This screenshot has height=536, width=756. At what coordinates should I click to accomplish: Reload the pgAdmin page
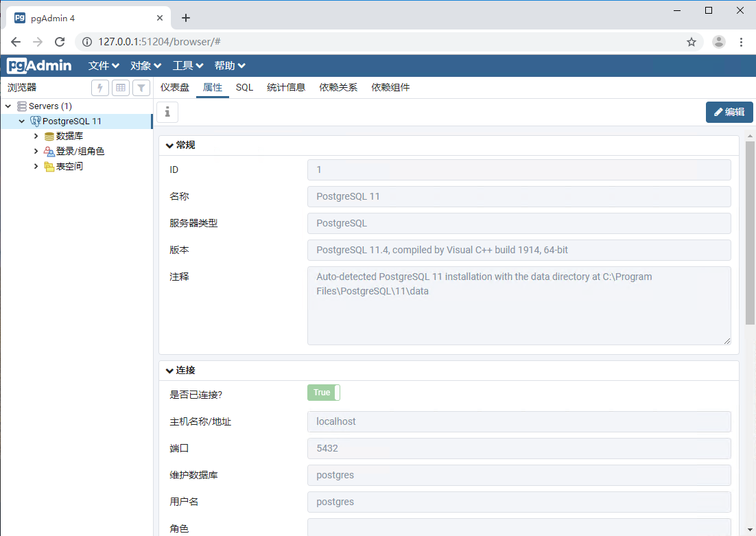60,42
